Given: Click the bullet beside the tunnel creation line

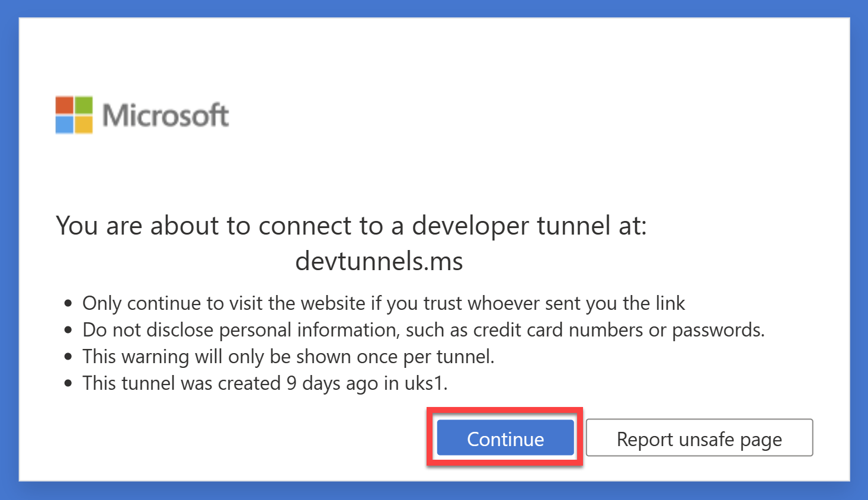Looking at the screenshot, I should point(68,383).
